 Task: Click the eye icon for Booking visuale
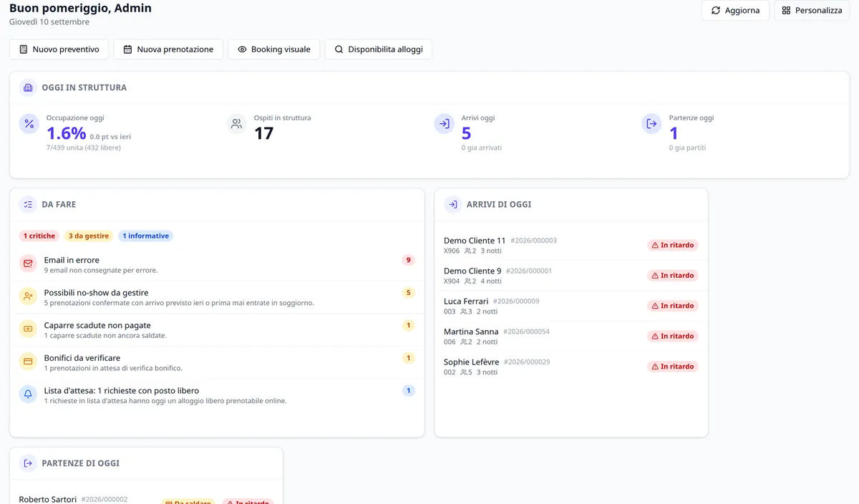coord(242,49)
